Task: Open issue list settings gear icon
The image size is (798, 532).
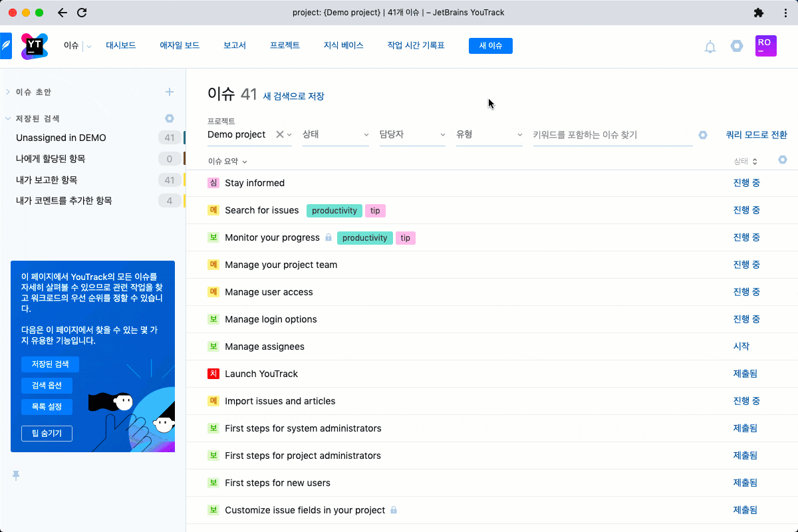Action: 782,160
